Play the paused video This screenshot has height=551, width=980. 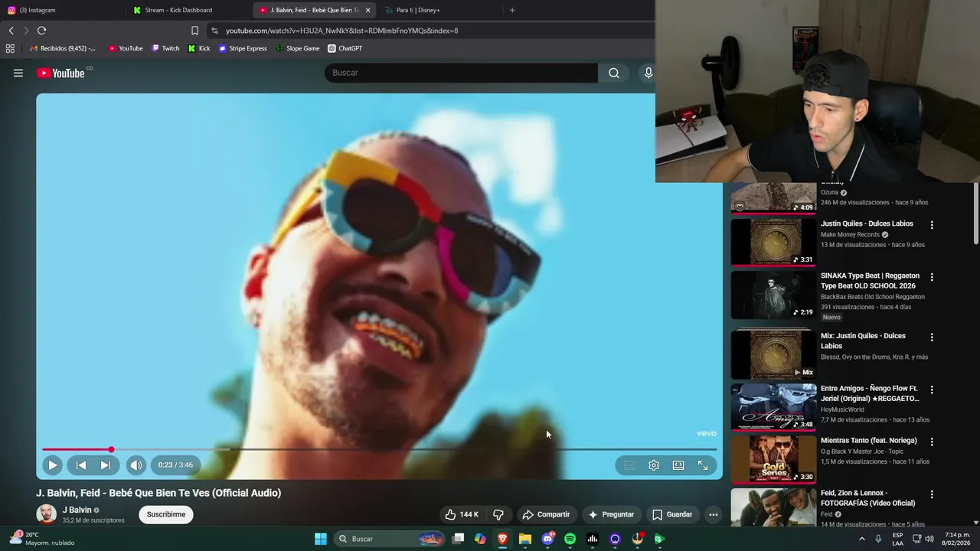coord(52,465)
